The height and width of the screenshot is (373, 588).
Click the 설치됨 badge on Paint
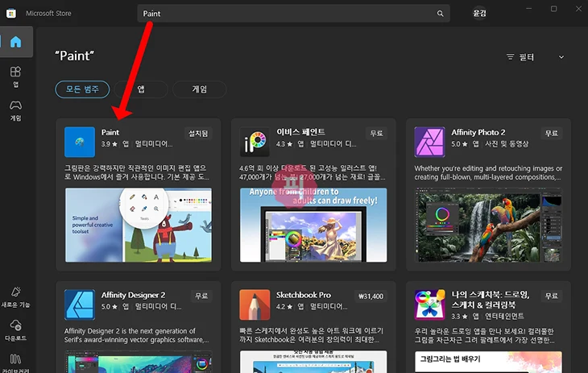pos(198,133)
